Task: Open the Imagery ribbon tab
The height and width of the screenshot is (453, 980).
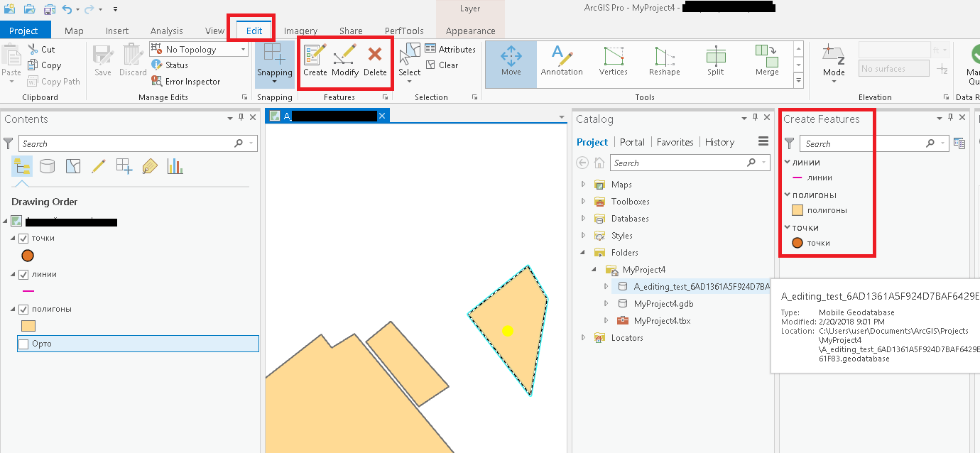Action: pyautogui.click(x=301, y=31)
